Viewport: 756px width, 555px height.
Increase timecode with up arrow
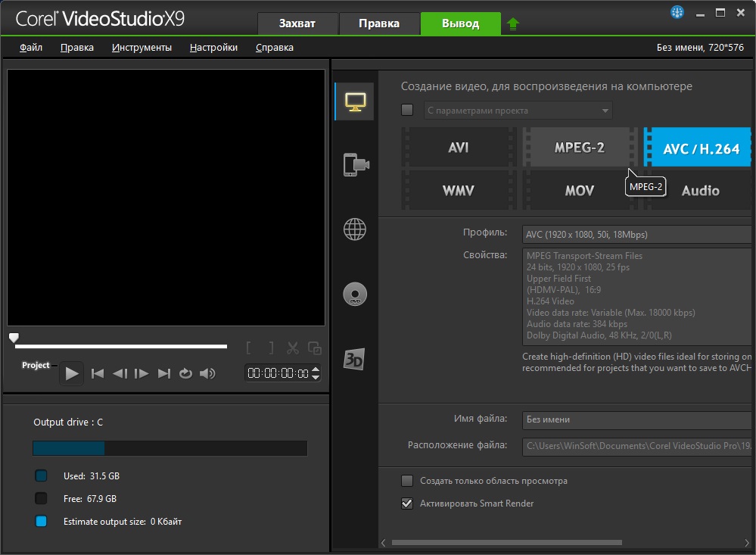[316, 369]
